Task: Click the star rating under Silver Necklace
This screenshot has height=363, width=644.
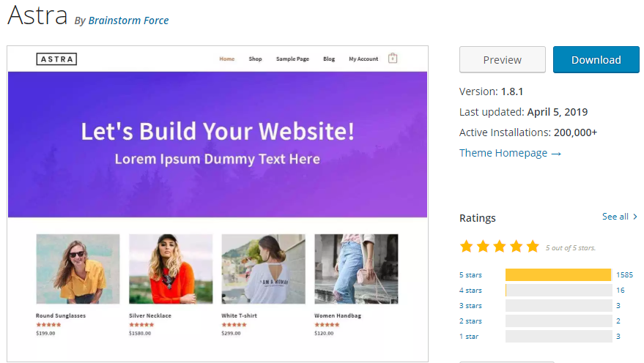Action: click(x=141, y=324)
